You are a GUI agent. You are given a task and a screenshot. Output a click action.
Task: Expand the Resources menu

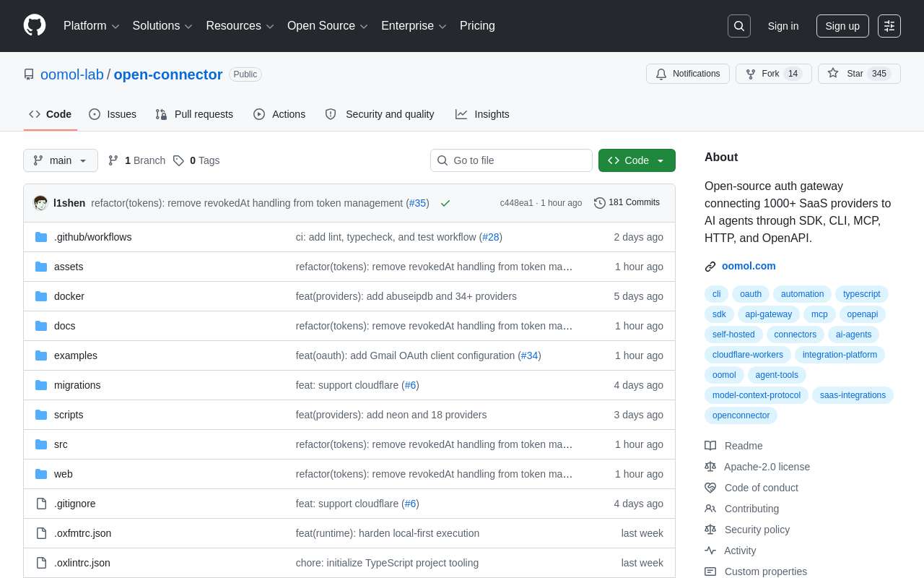pyautogui.click(x=240, y=26)
